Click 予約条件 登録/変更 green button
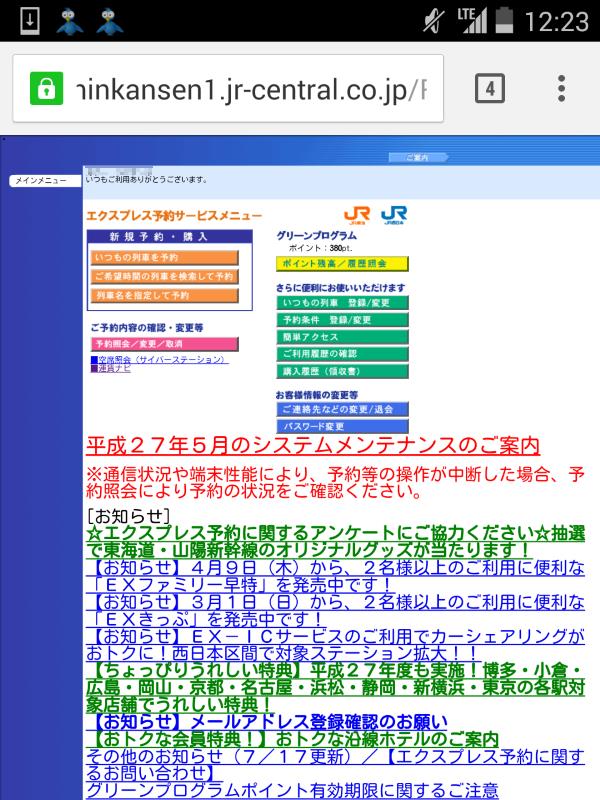The height and width of the screenshot is (800, 600). (x=342, y=320)
